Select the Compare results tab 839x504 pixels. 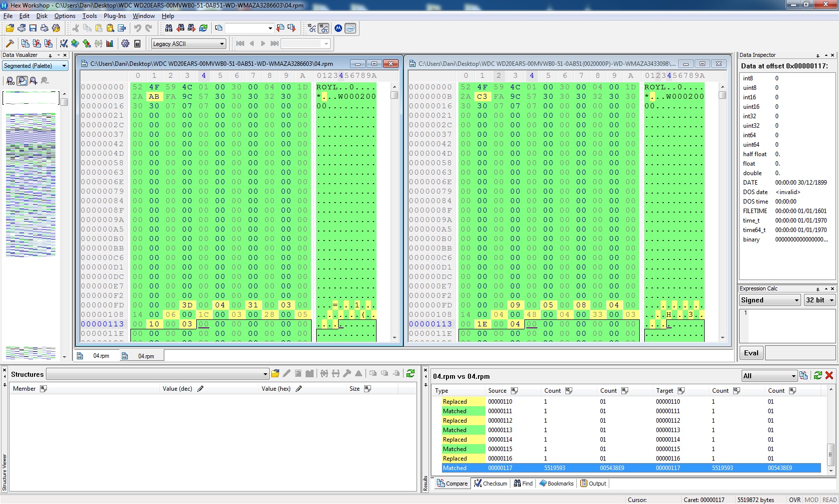[x=452, y=484]
